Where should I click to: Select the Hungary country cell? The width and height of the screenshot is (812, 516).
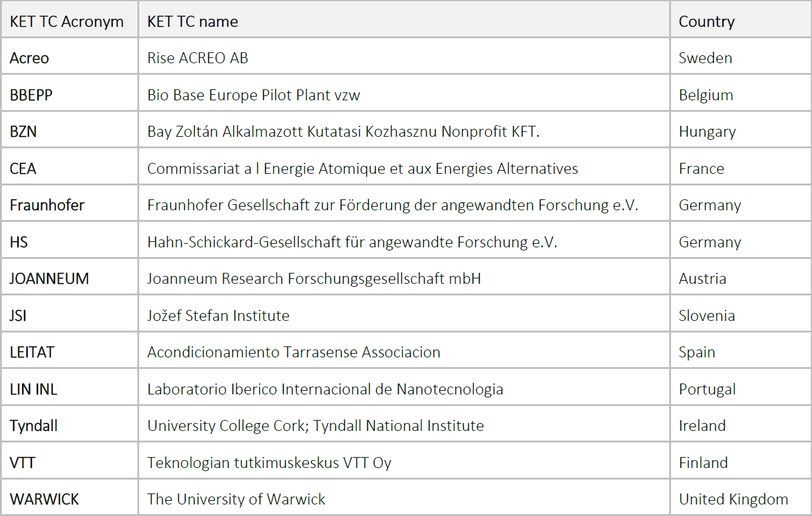click(x=707, y=132)
